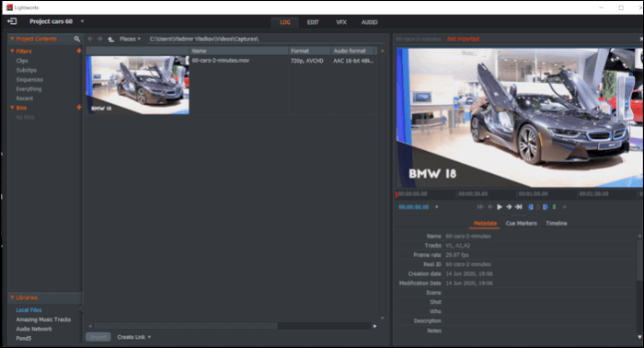Viewport: 644px width, 348px height.
Task: Collapse the Bins section
Action: [x=12, y=108]
